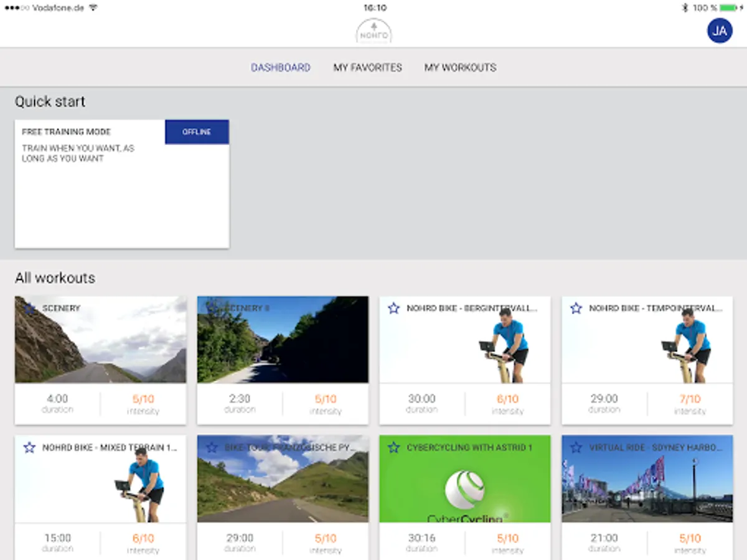Tap the NOHrD logo at top
The image size is (747, 560).
click(x=374, y=31)
